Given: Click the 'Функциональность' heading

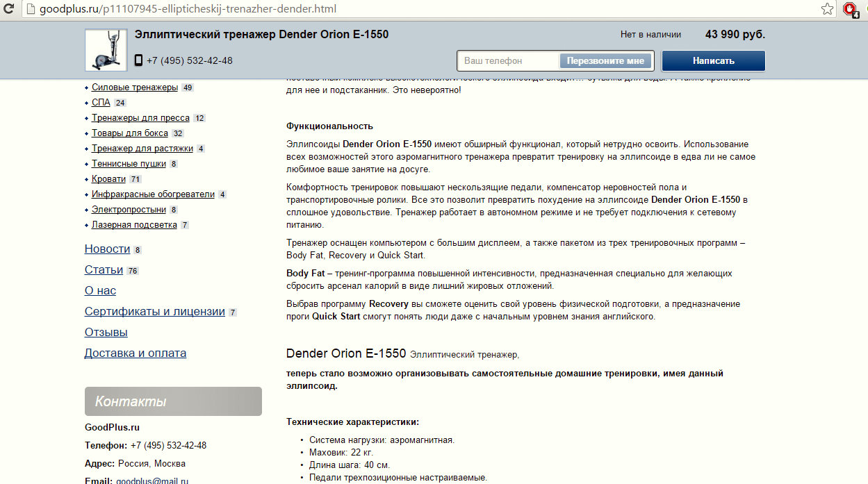Looking at the screenshot, I should click(329, 126).
